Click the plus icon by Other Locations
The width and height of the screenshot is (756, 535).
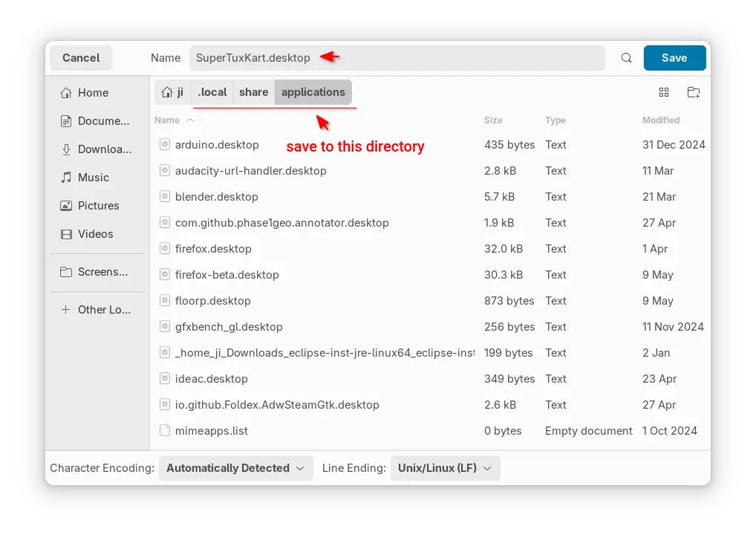(66, 310)
